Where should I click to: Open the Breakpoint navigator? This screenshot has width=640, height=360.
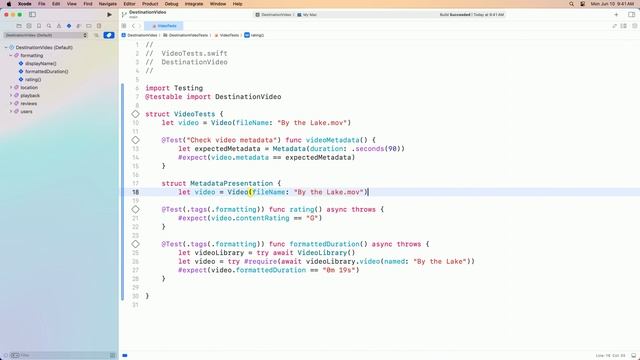point(89,26)
